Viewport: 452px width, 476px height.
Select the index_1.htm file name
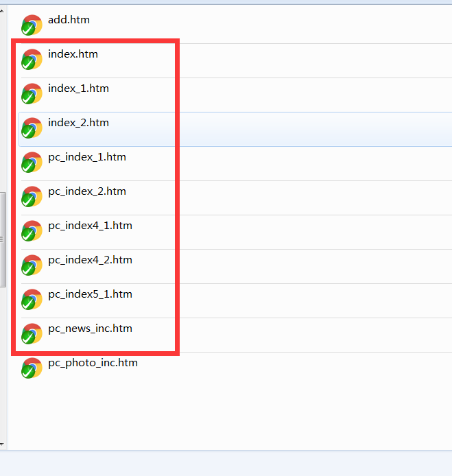pos(78,88)
